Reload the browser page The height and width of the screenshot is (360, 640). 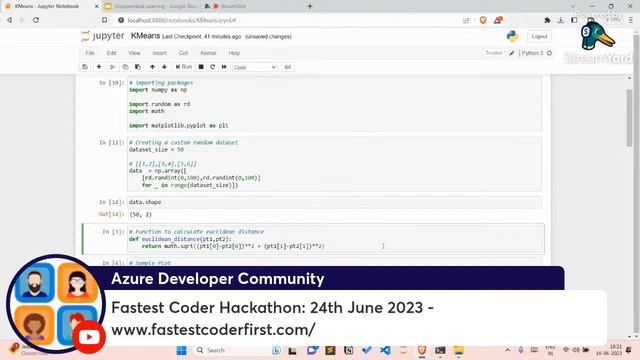[x=36, y=20]
